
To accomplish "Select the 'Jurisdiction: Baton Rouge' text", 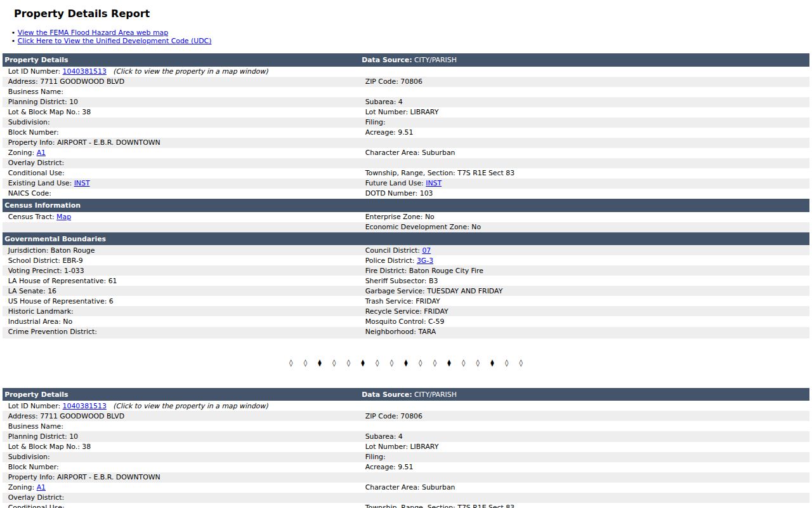I will coord(51,250).
